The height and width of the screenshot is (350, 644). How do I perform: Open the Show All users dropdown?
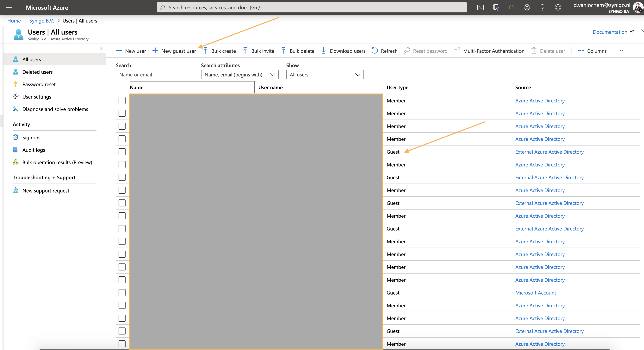point(325,75)
